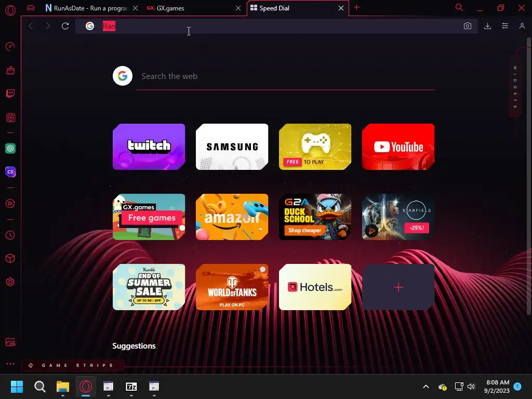The height and width of the screenshot is (399, 532).
Task: Open the Twitch sidebar panel
Action: pos(10,94)
